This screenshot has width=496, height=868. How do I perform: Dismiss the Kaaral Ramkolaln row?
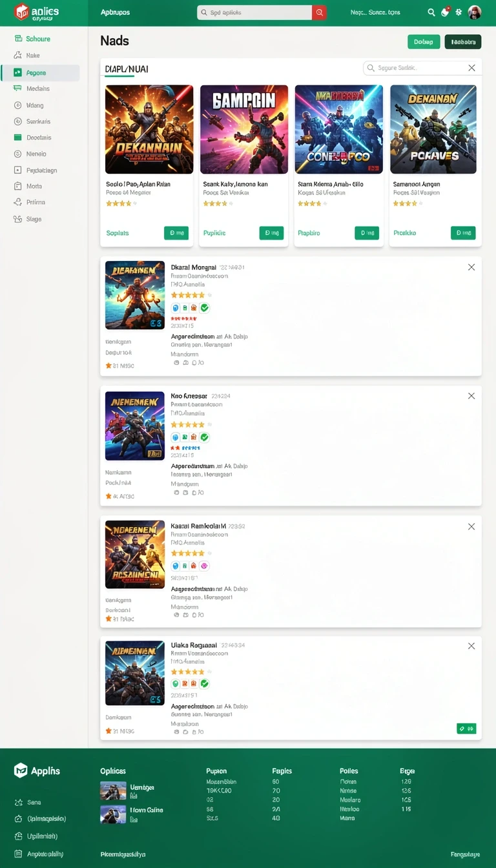471,526
